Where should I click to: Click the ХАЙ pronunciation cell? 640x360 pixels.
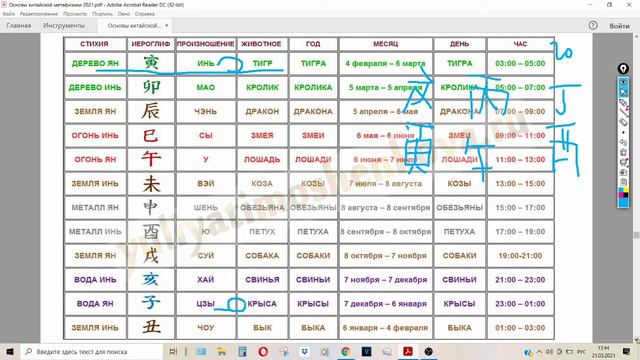(205, 280)
